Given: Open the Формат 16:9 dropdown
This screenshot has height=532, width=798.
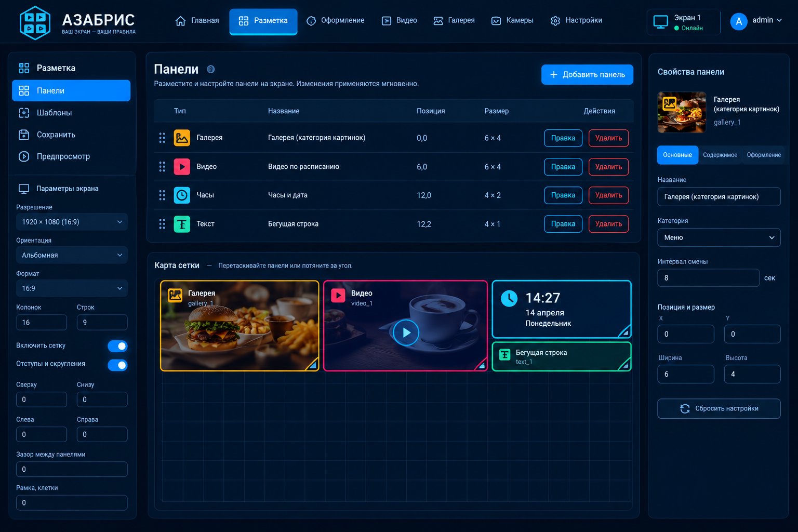Looking at the screenshot, I should (72, 288).
